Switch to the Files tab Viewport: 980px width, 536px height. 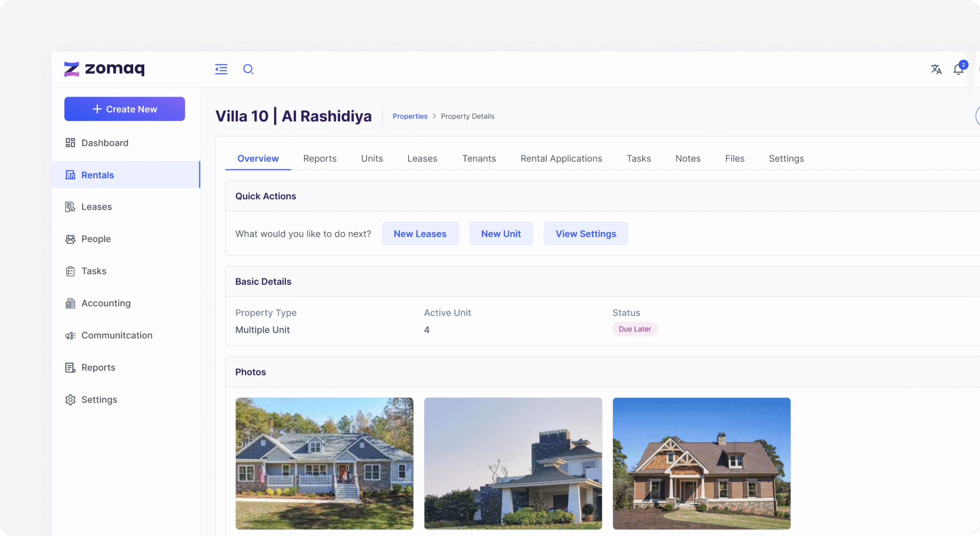[x=734, y=158]
